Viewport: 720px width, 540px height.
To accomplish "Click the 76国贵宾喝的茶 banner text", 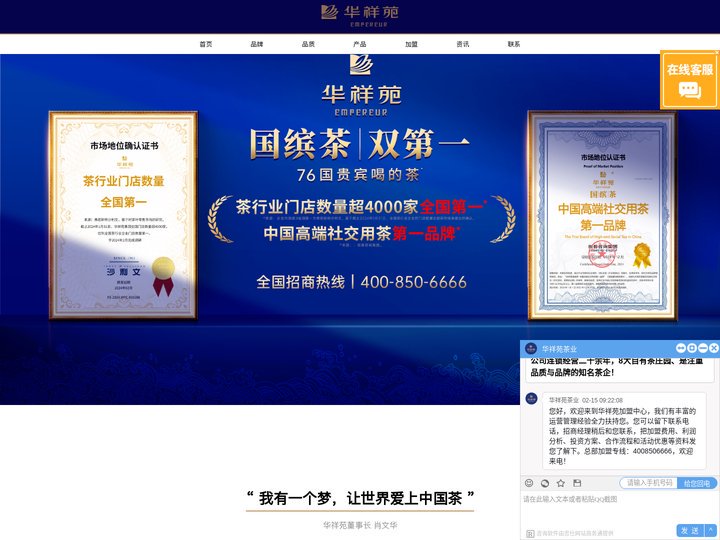I will [358, 174].
